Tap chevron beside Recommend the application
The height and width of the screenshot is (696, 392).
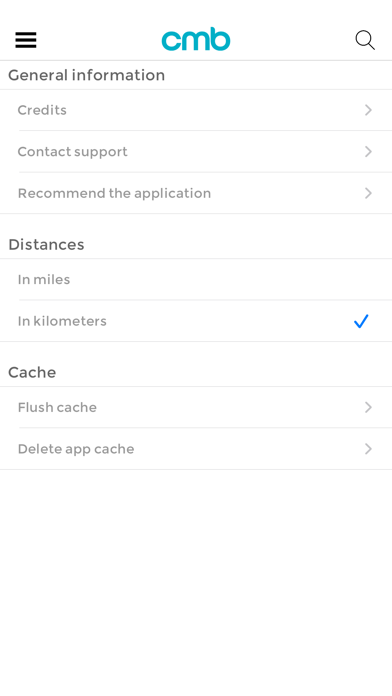[368, 193]
